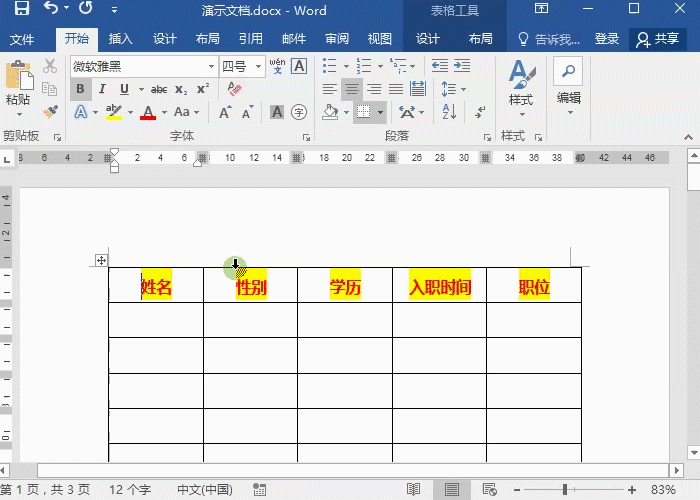Click the 登录 sign-in link
Viewport: 700px width, 500px height.
(606, 39)
